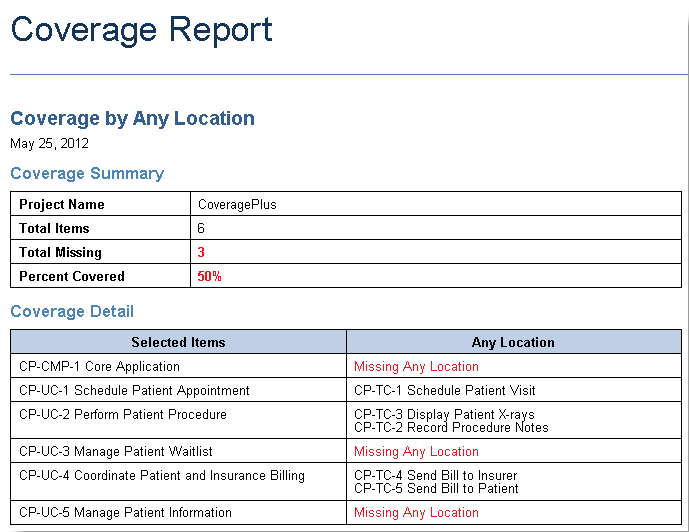Image resolution: width=689 pixels, height=532 pixels.
Task: Click the Selected Items column header
Action: [x=178, y=342]
